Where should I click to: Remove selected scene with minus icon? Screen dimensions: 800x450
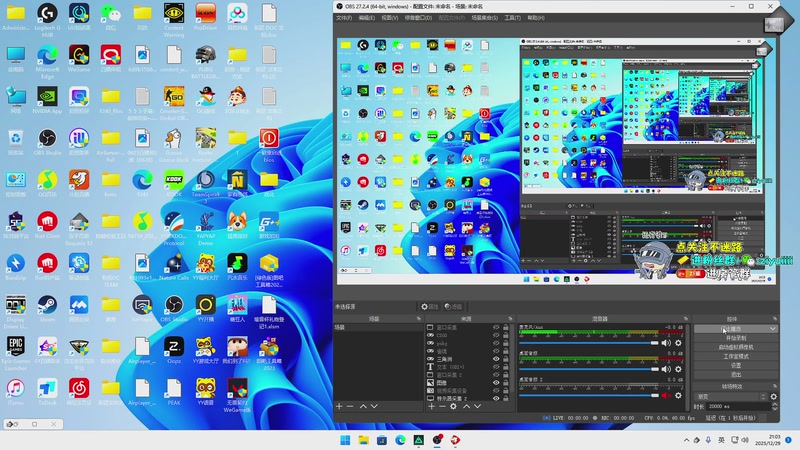point(350,406)
